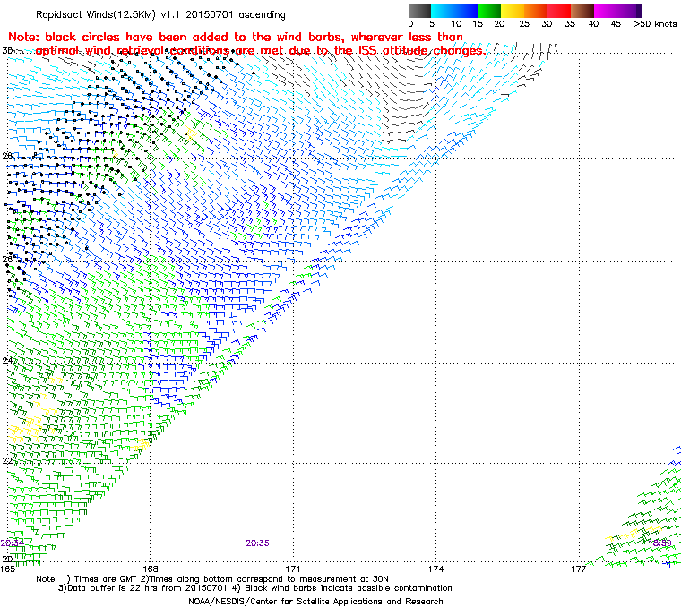Click the yellow 20–25 knots legend segment
Screen dimensions: 681x616
click(x=513, y=11)
